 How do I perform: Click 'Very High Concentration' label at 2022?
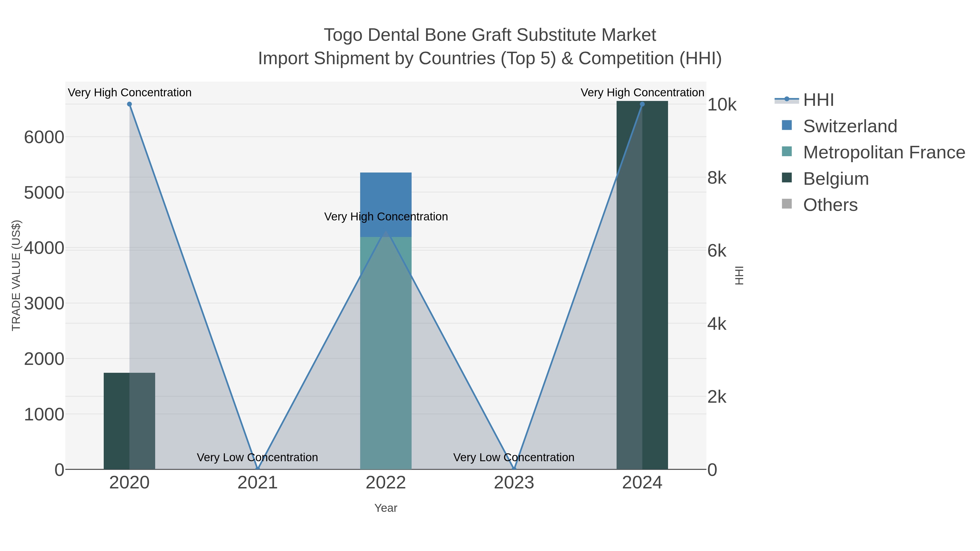tap(386, 217)
